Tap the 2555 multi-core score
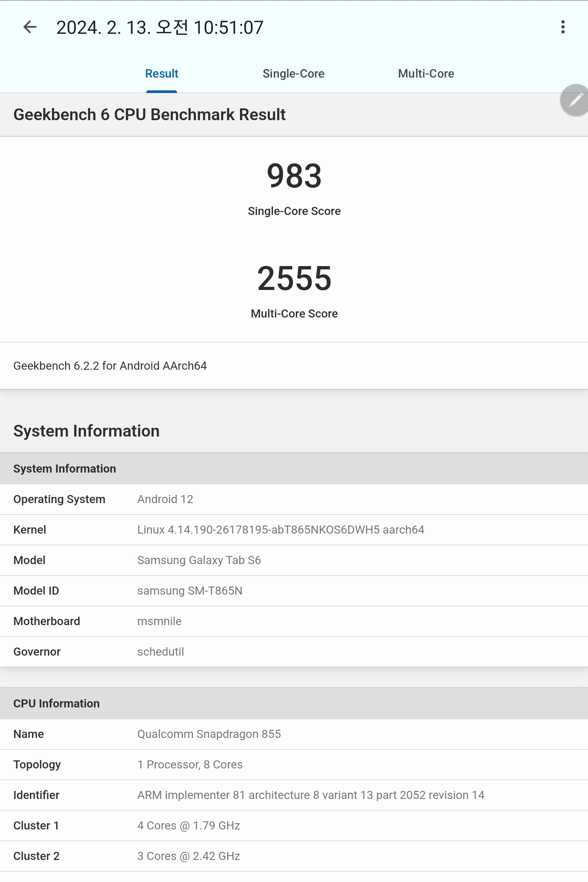This screenshot has width=588, height=882. click(294, 278)
